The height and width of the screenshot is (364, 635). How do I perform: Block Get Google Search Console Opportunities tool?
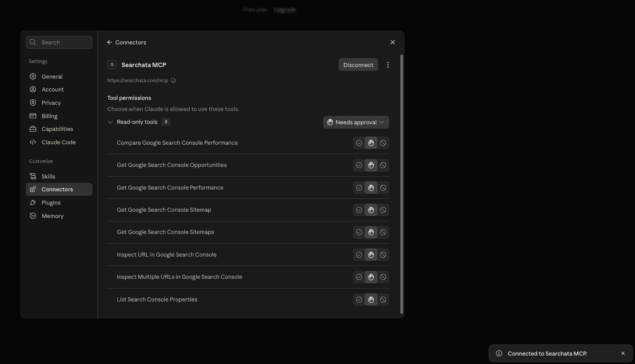click(x=383, y=165)
